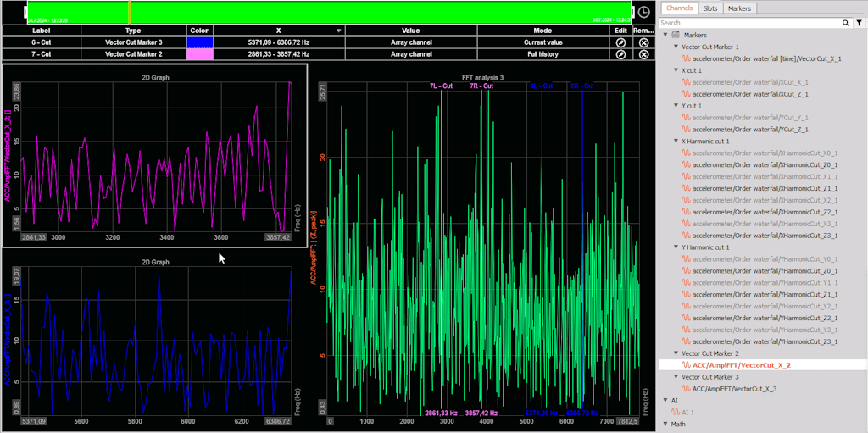Click the waveform icon of YHarmonicCut_Z3_1

point(687,341)
